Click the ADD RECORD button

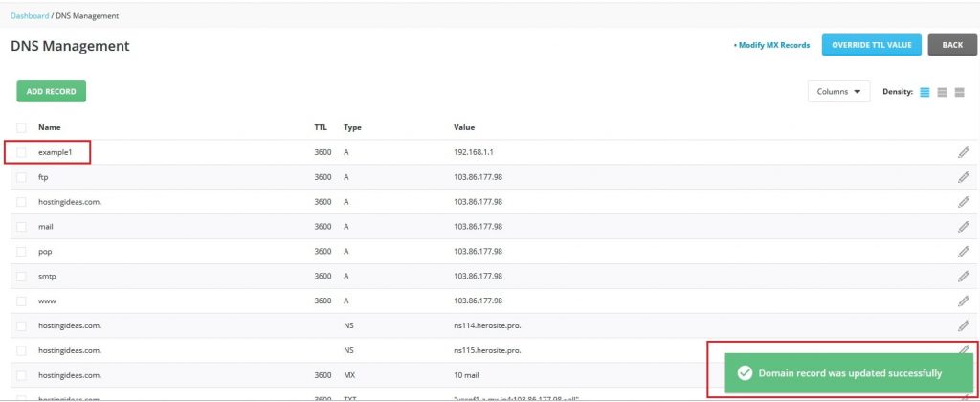click(x=52, y=91)
